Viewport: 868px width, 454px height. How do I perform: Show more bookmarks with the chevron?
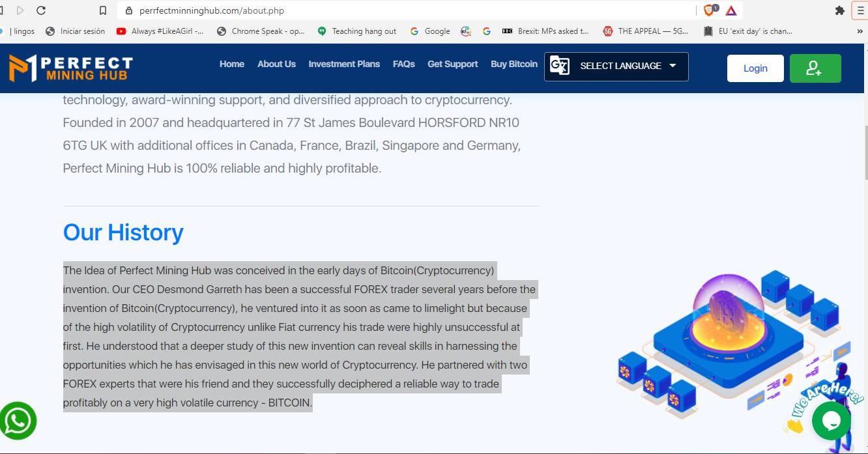[860, 31]
